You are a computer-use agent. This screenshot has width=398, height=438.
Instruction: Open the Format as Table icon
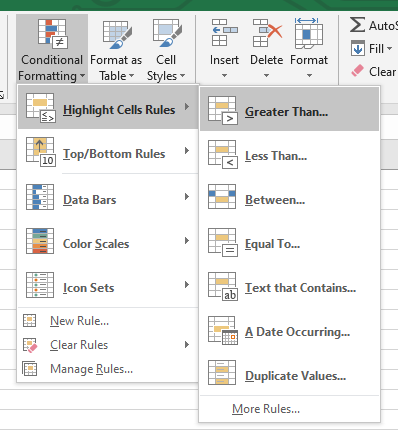pyautogui.click(x=117, y=35)
